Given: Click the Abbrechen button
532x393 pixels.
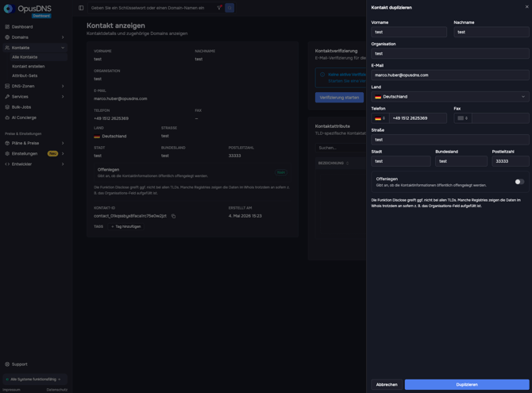Looking at the screenshot, I should click(x=387, y=384).
